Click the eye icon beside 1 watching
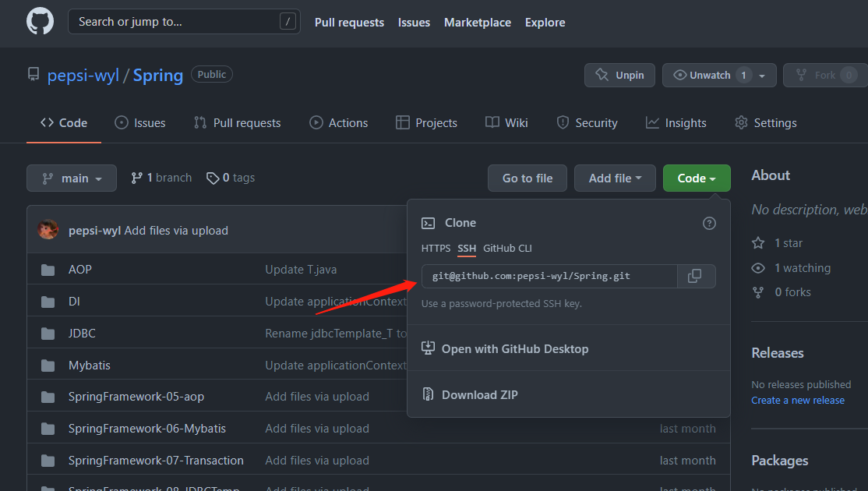The image size is (868, 491). point(758,268)
